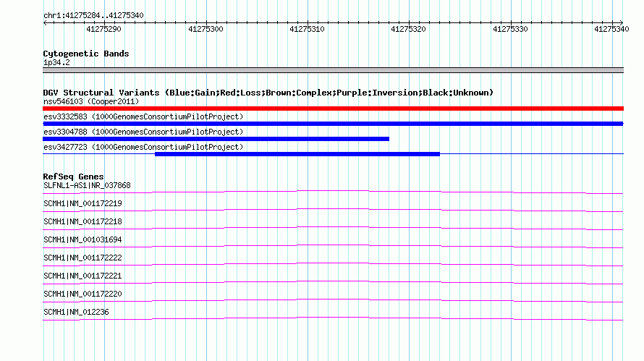Select transcript SCMH1|NM_001172222
The width and height of the screenshot is (644, 361).
coord(82,258)
